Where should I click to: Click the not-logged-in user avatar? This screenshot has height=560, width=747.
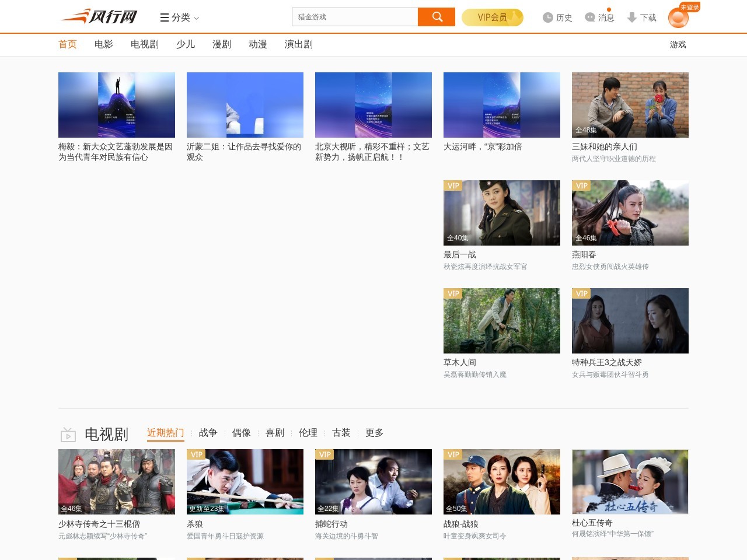[678, 19]
